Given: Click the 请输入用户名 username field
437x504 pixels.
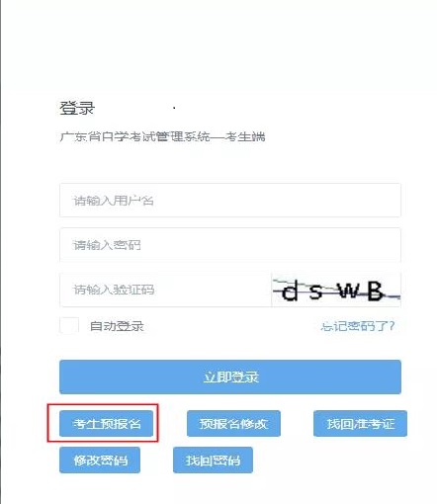Looking at the screenshot, I should click(230, 201).
